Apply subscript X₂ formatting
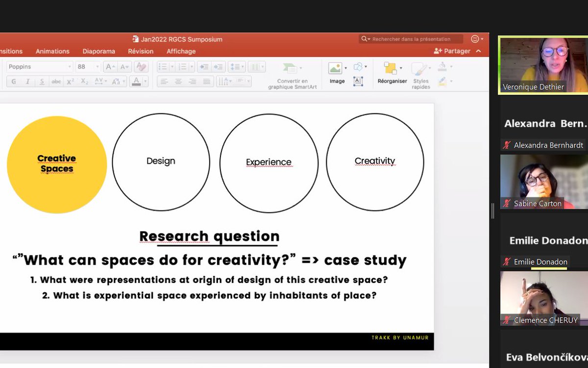 click(85, 82)
